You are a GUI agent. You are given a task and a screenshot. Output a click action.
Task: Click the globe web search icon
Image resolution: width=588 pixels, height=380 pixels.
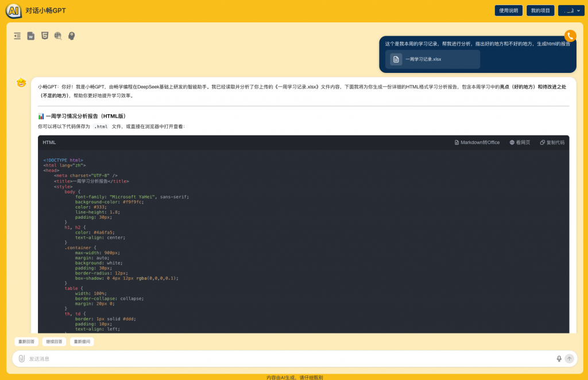coord(58,36)
